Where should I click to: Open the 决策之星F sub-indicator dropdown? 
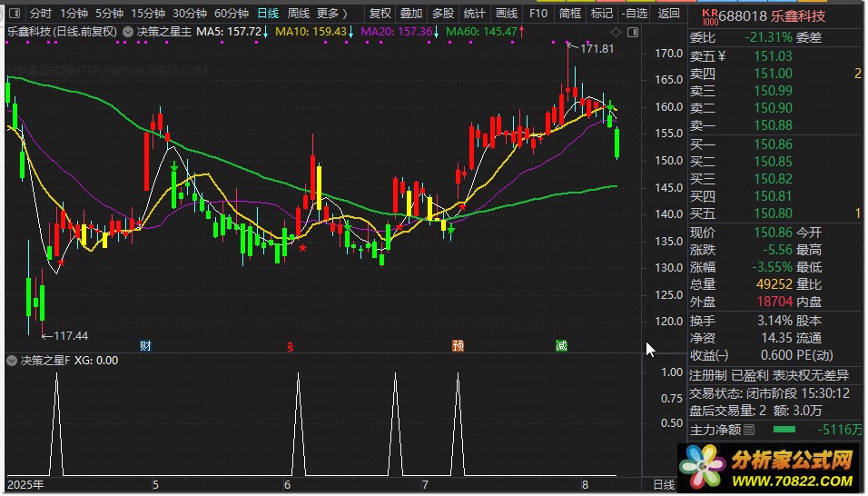(12, 361)
